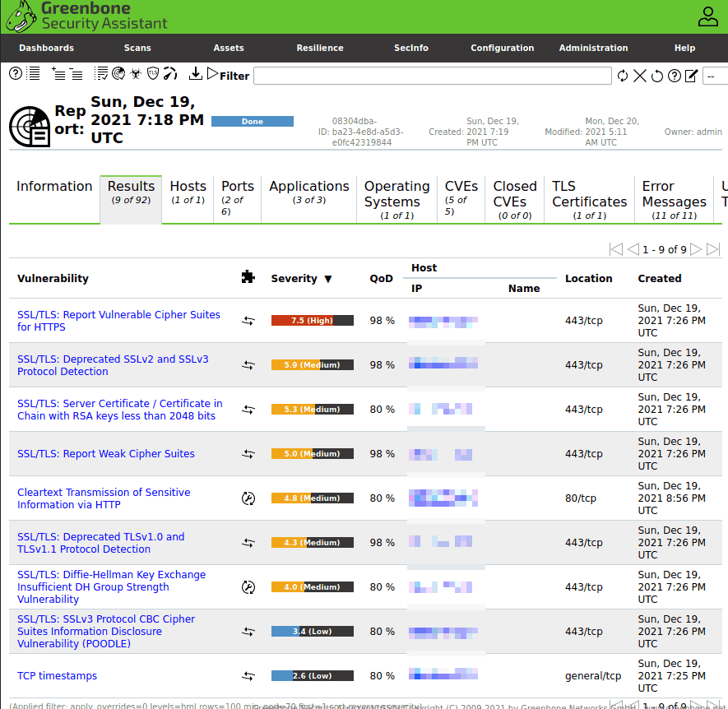Open the Scans menu

click(x=137, y=48)
